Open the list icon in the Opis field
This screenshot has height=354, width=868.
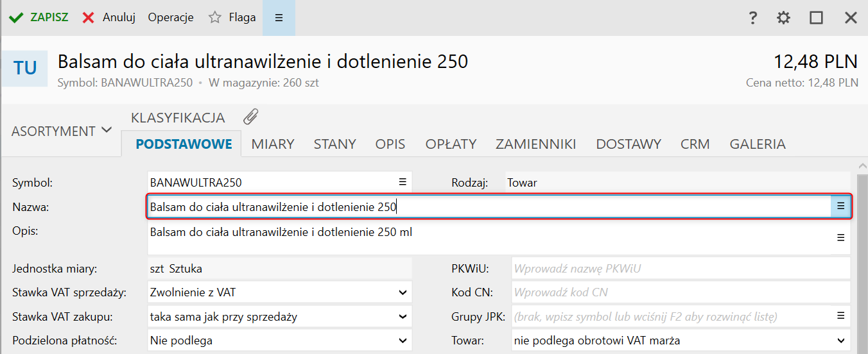click(x=840, y=237)
